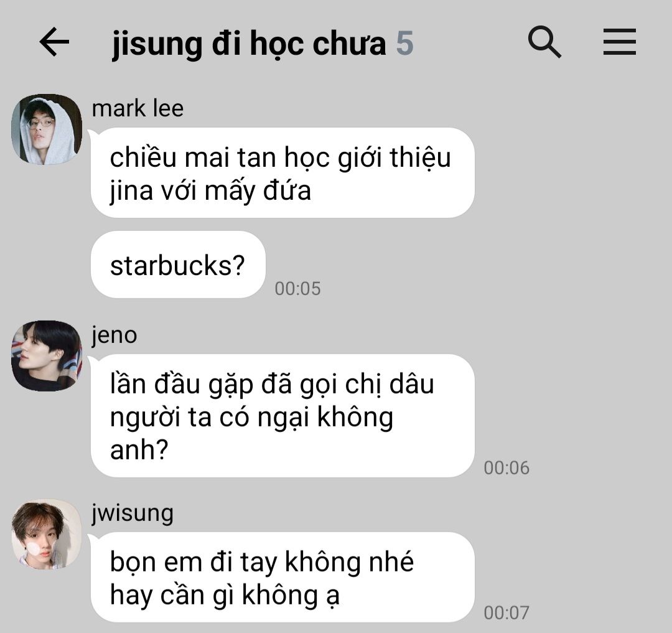Select the 'starbucks?' message bubble
Image resolution: width=672 pixels, height=633 pixels.
pos(178,265)
